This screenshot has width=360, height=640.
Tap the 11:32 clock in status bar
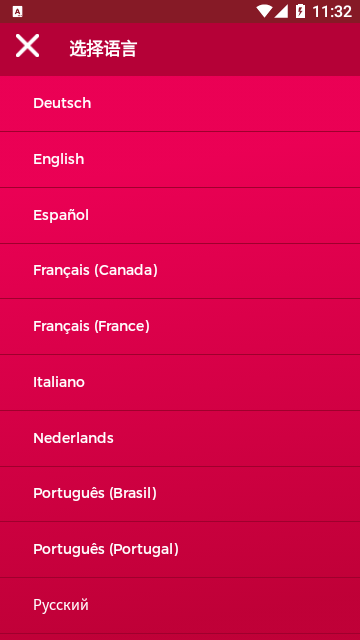[x=332, y=11]
